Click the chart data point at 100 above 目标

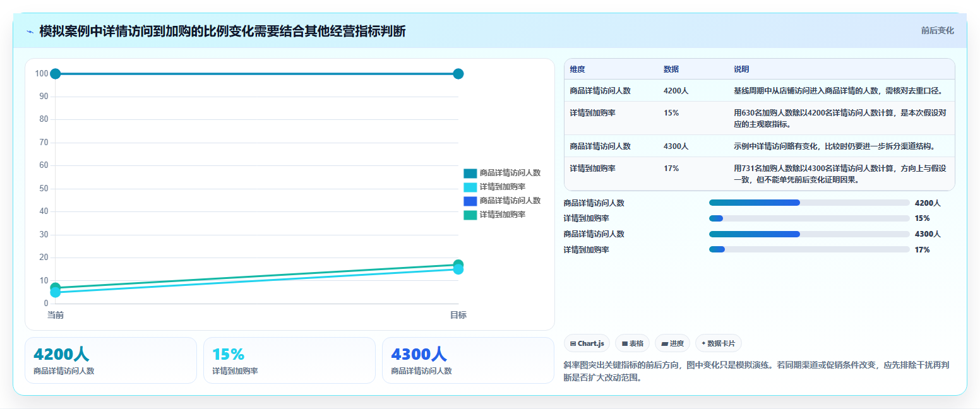point(458,74)
